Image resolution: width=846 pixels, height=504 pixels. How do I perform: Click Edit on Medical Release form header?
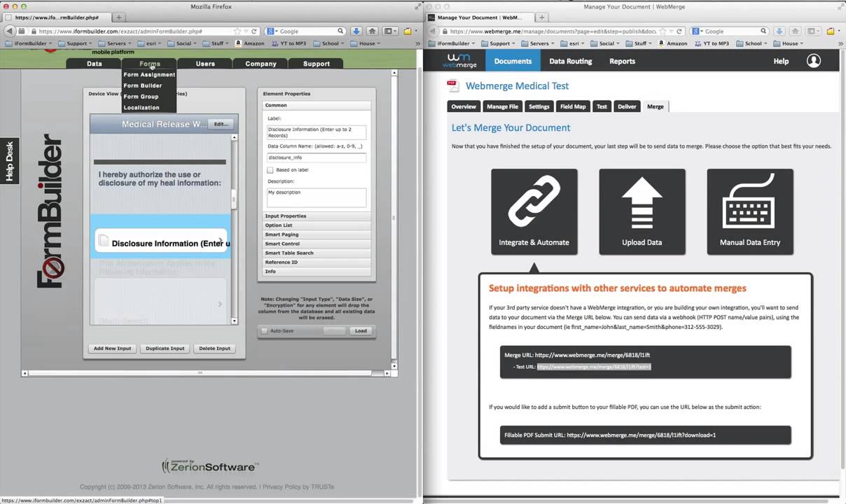221,124
